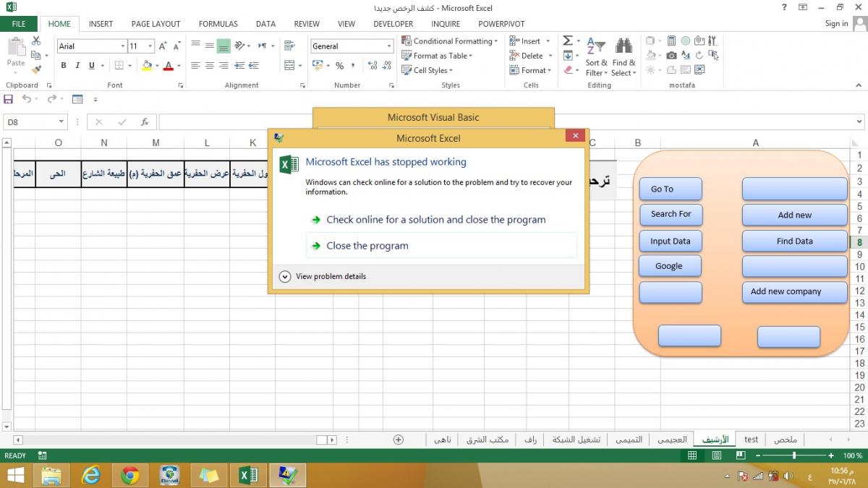The width and height of the screenshot is (868, 488).
Task: Click the Cut scissors icon
Action: [35, 42]
